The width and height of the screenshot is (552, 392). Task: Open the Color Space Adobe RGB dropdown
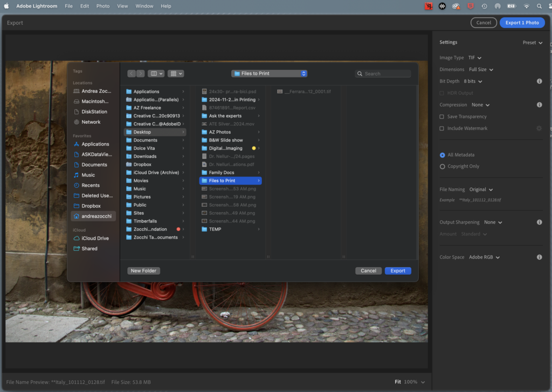click(x=484, y=257)
